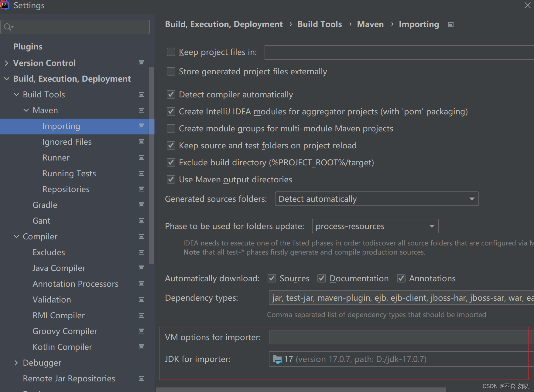Screen dimensions: 534x392
Task: Click the project-level icon beside Kotlin Compiler
Action: click(142, 347)
